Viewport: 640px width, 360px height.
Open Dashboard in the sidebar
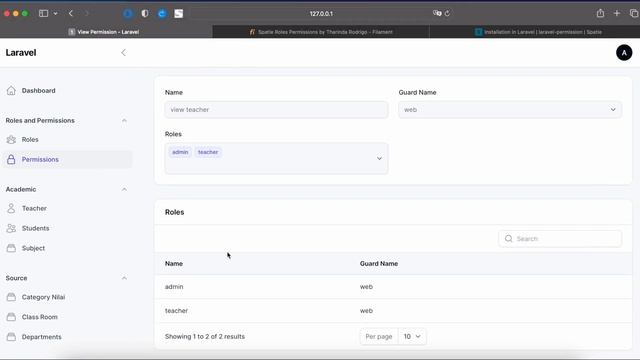coord(38,91)
